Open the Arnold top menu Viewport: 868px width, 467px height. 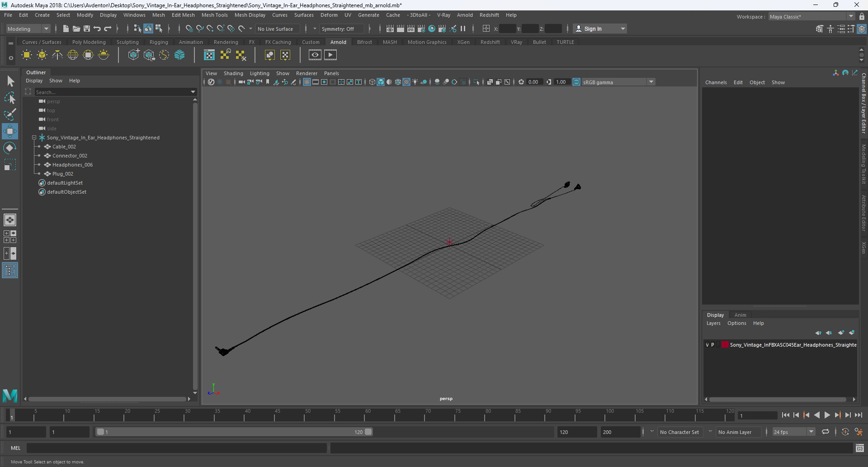465,15
